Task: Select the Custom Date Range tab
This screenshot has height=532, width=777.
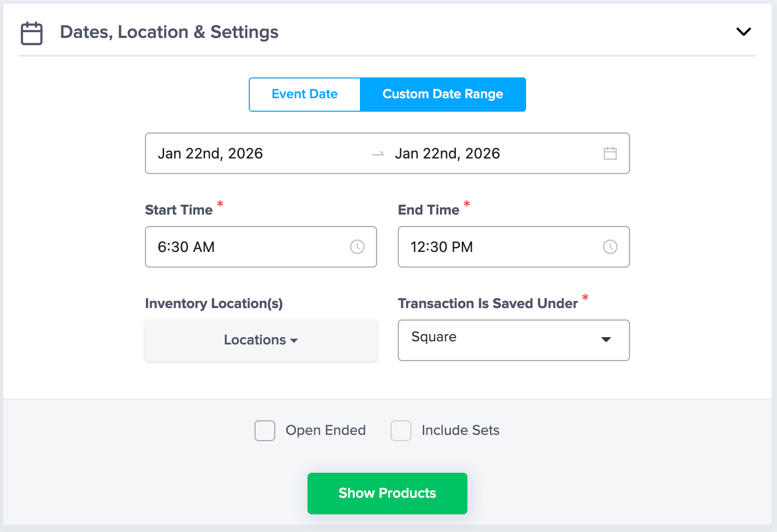Action: (443, 95)
